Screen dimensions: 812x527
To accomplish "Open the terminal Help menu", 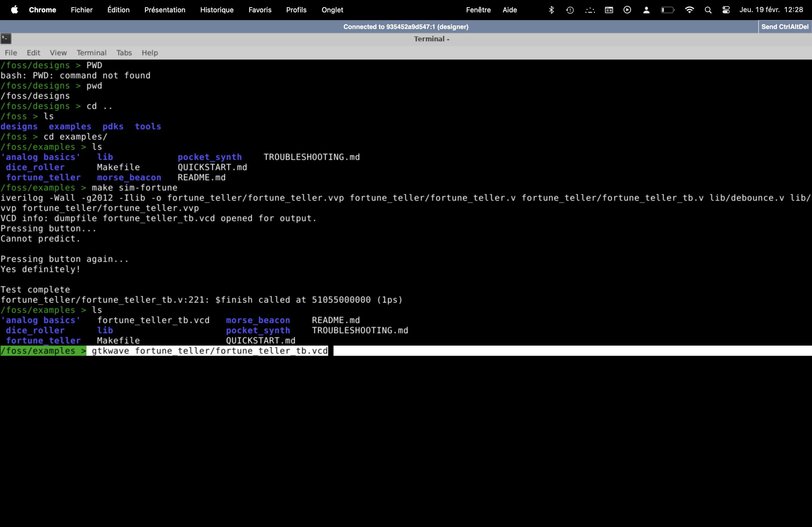I will pos(150,53).
